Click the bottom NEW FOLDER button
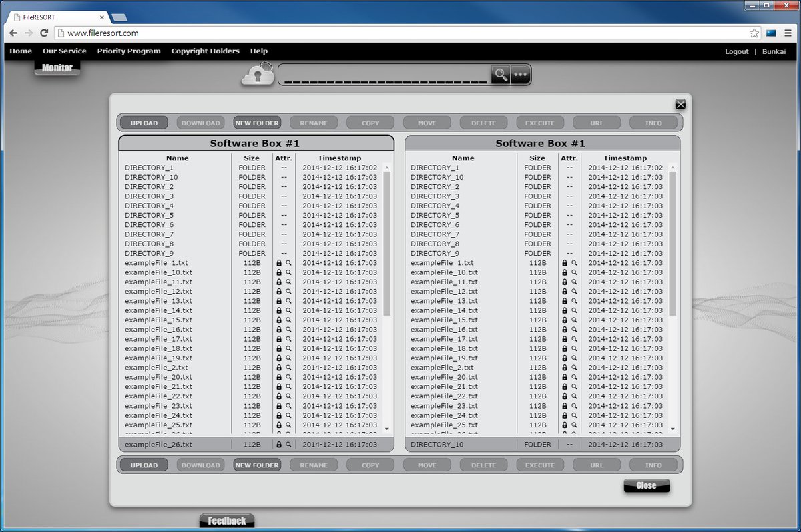The width and height of the screenshot is (801, 532). [x=257, y=465]
